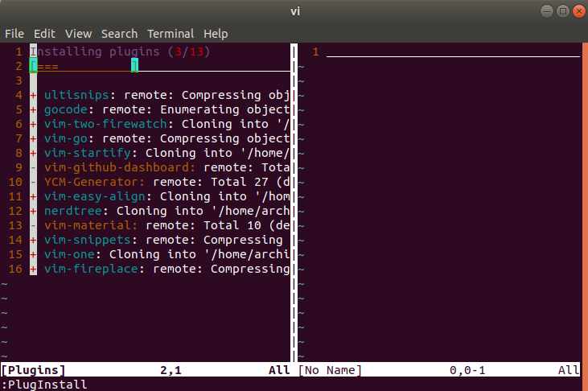Close the vi terminal window
The width and height of the screenshot is (588, 391).
pyautogui.click(x=579, y=11)
